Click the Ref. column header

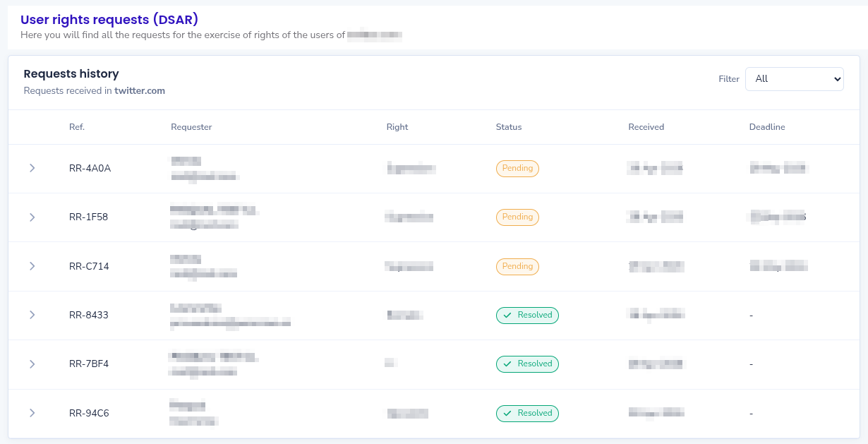(77, 127)
